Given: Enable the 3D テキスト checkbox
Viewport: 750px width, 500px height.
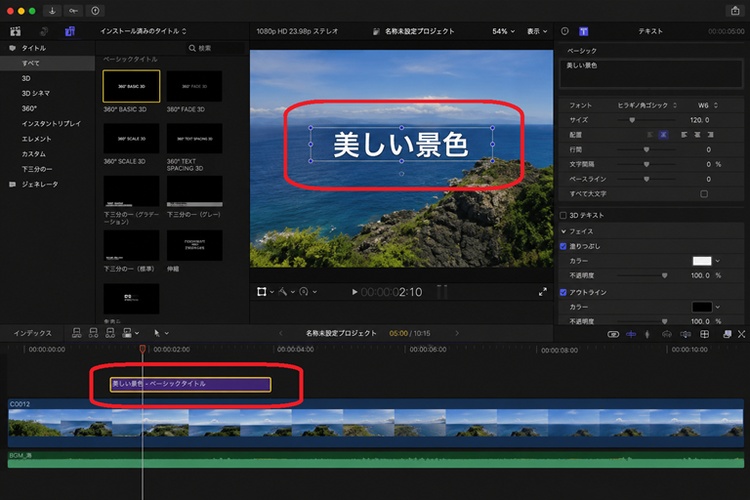Looking at the screenshot, I should tap(563, 215).
